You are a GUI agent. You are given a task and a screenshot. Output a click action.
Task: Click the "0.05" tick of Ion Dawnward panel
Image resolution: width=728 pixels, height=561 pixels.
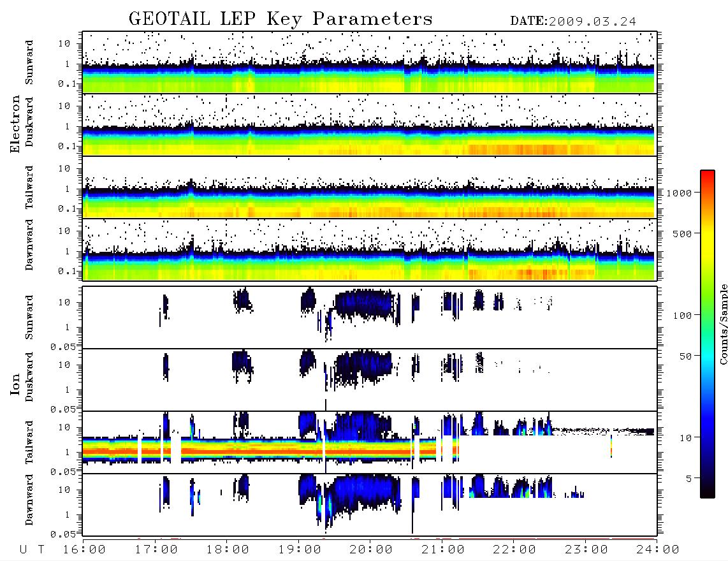coord(62,534)
